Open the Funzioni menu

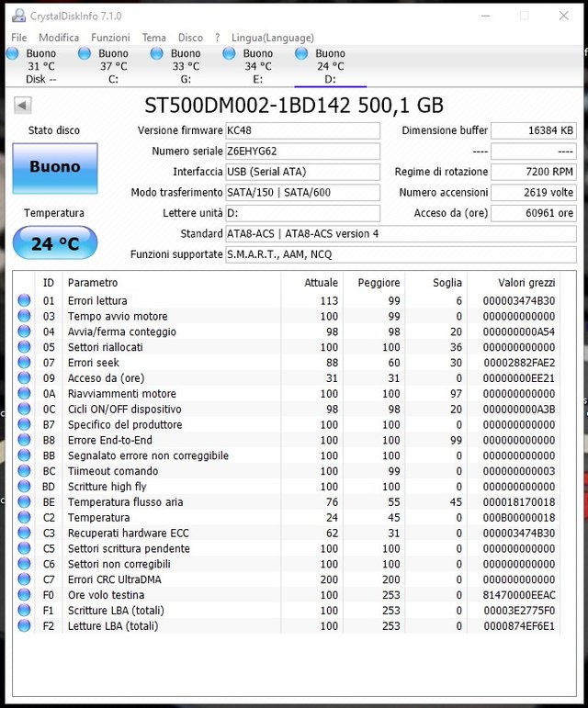[x=110, y=38]
